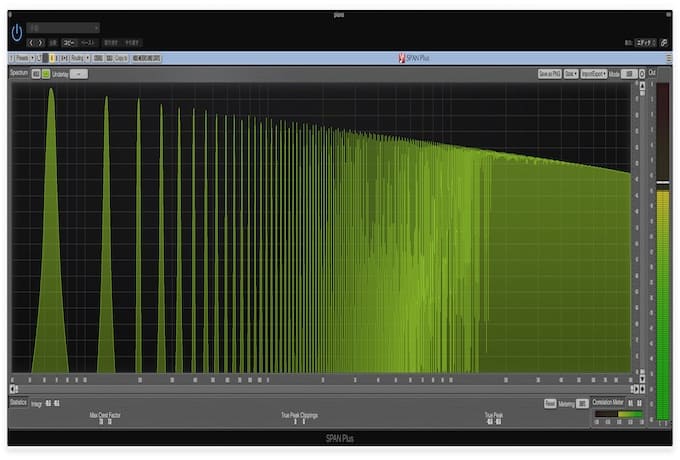Click the question mark help button
The width and height of the screenshot is (680, 460).
[11, 59]
